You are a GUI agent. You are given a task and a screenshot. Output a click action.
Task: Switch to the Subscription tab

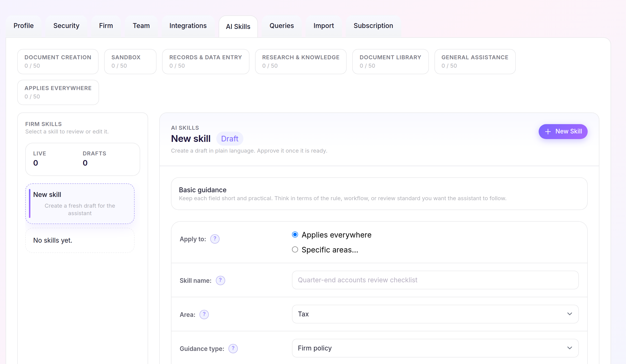(x=373, y=26)
